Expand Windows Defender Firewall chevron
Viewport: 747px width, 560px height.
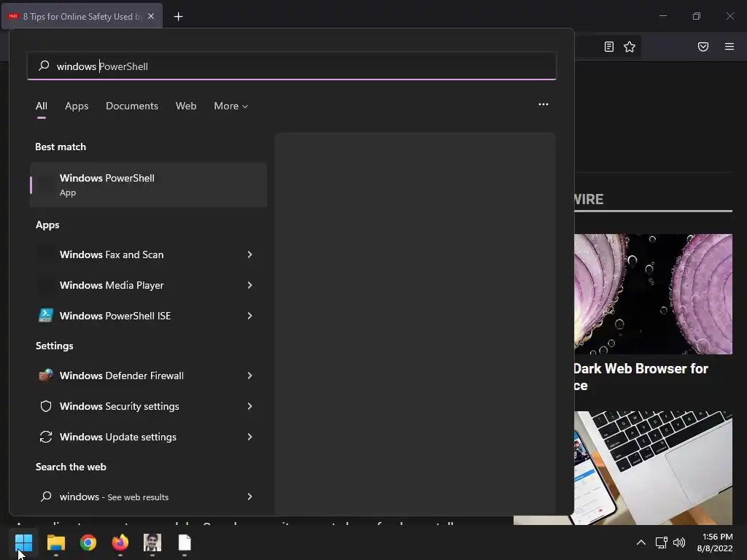coord(249,376)
